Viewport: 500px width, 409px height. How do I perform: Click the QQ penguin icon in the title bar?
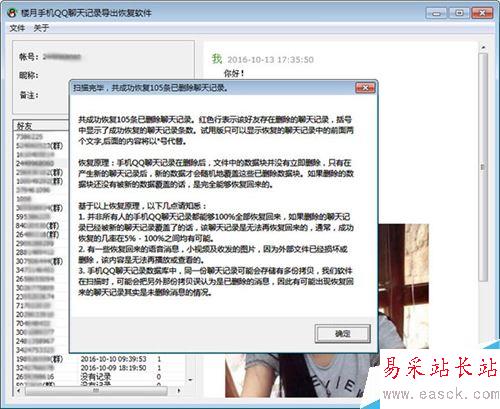tap(12, 13)
